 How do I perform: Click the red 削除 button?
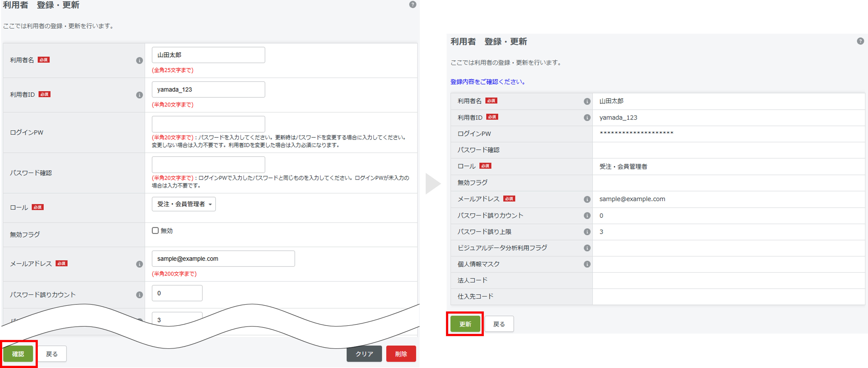401,354
